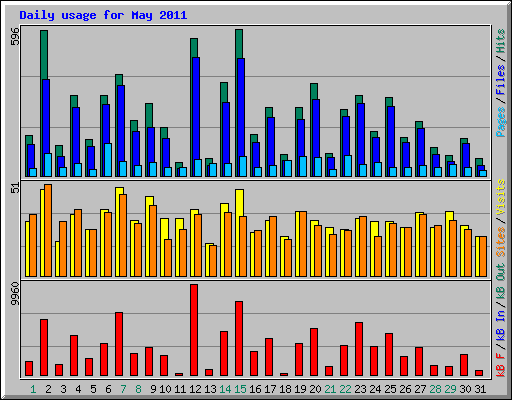Screen dimensions: 512x400
Task: Click the red kB bar for day 15
Action: click(x=239, y=339)
